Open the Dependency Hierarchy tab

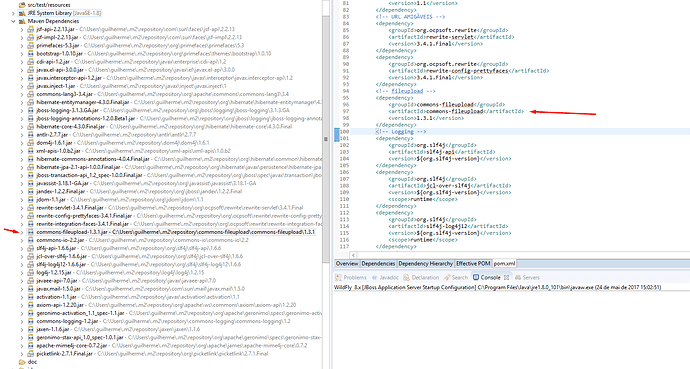(426, 263)
